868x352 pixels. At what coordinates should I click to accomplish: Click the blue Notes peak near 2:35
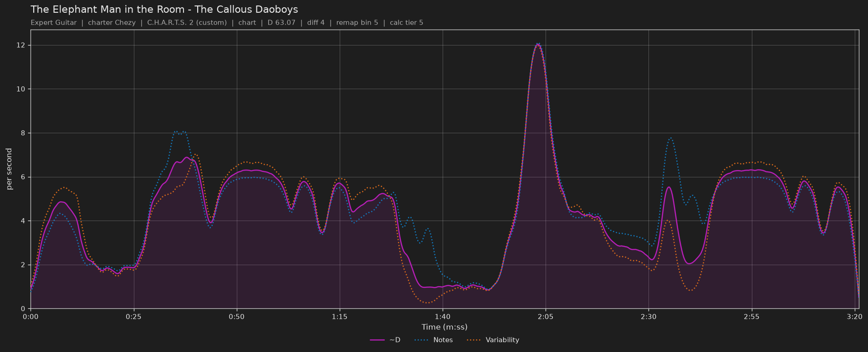(x=670, y=138)
